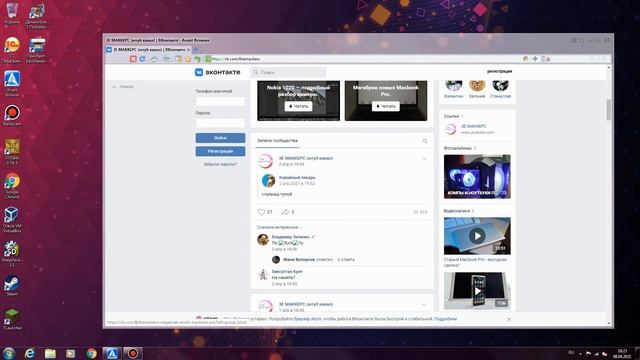640x360 pixels.
Task: Open the Oracle VM VirtualBox desktop shortcut
Action: (x=12, y=220)
